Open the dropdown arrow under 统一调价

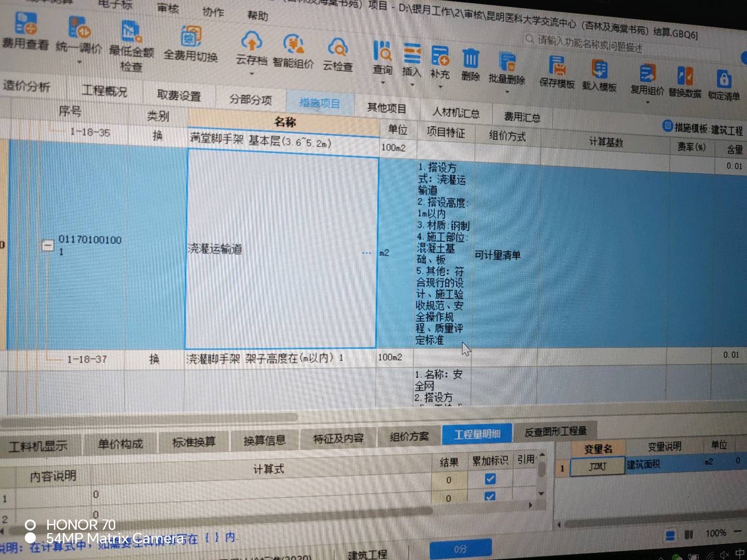[x=80, y=63]
